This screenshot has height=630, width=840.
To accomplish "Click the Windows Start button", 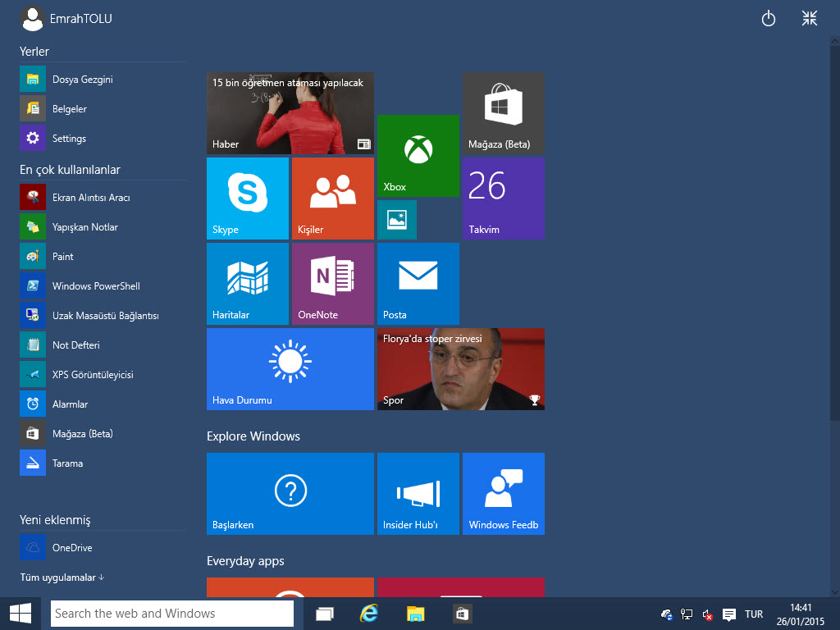I will click(x=21, y=614).
